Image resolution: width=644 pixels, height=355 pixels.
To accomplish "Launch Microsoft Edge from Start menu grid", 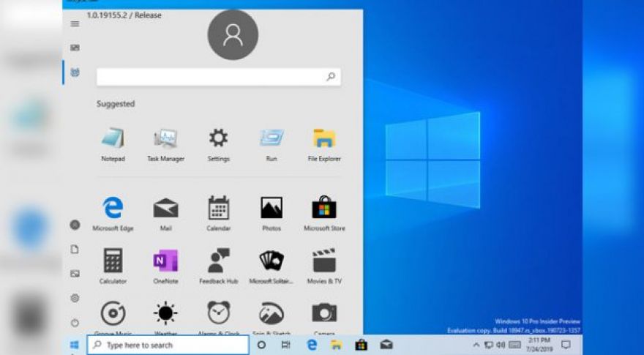I will (113, 214).
